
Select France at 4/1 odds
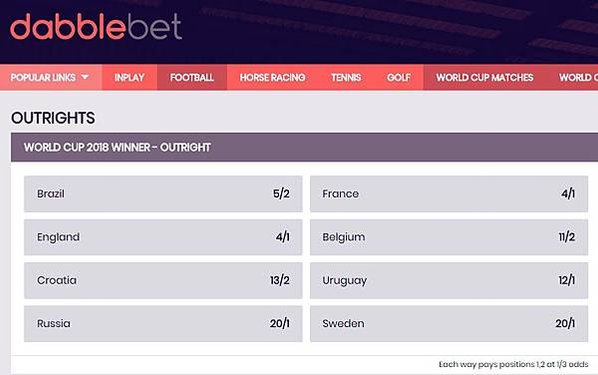pos(449,194)
